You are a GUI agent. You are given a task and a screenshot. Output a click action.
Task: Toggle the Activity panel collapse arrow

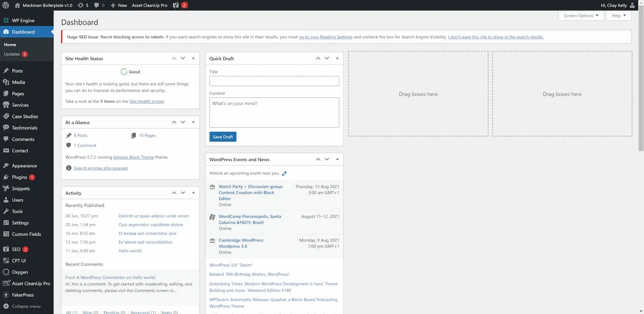(x=193, y=193)
